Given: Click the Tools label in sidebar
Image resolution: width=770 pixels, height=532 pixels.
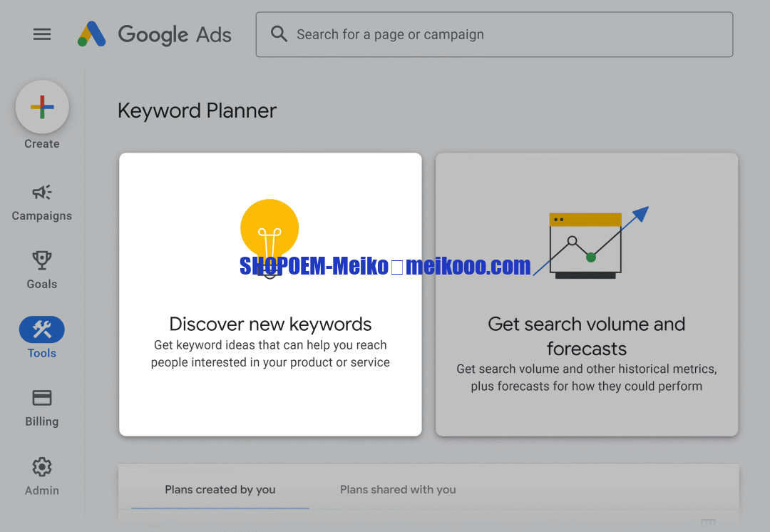Looking at the screenshot, I should pyautogui.click(x=42, y=353).
